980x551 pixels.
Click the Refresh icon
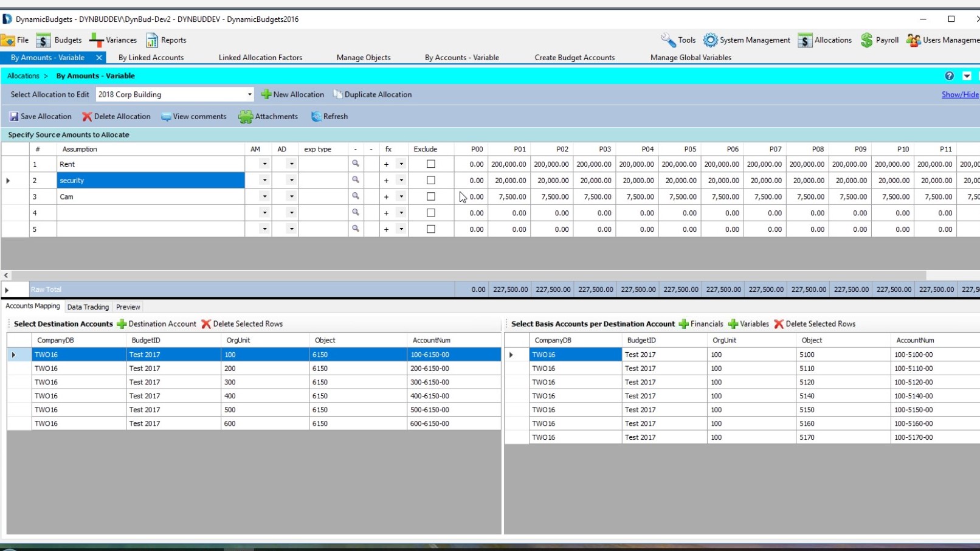tap(316, 117)
